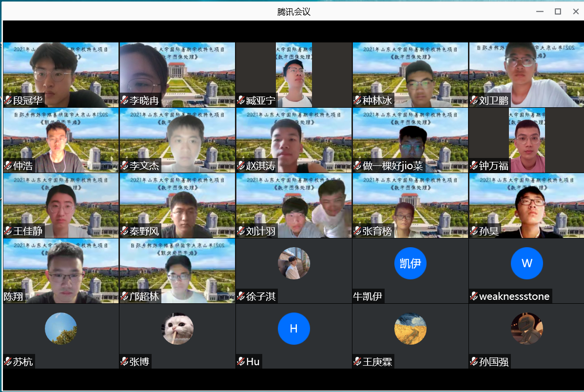
Task: Open 刘卫鹏's video feed
Action: pos(526,75)
